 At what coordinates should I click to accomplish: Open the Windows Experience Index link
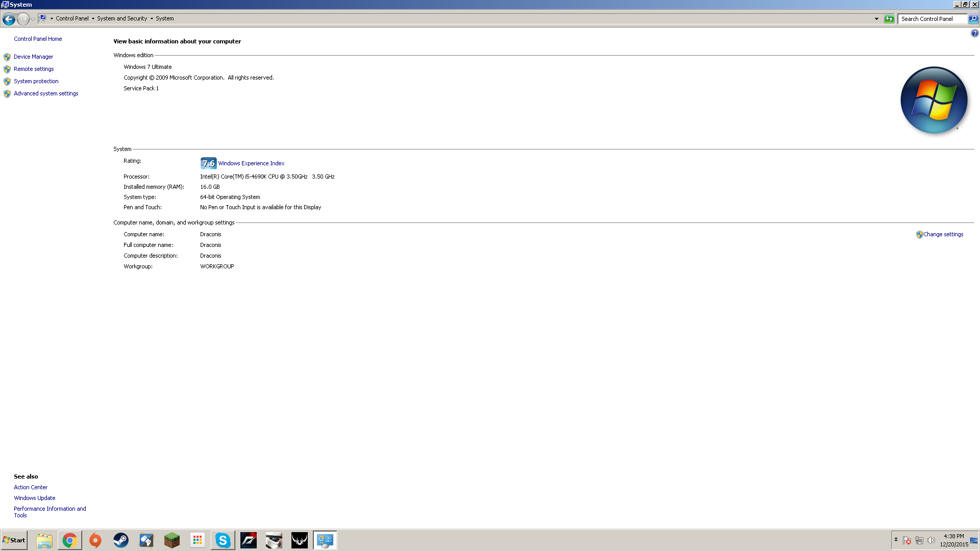click(x=251, y=163)
